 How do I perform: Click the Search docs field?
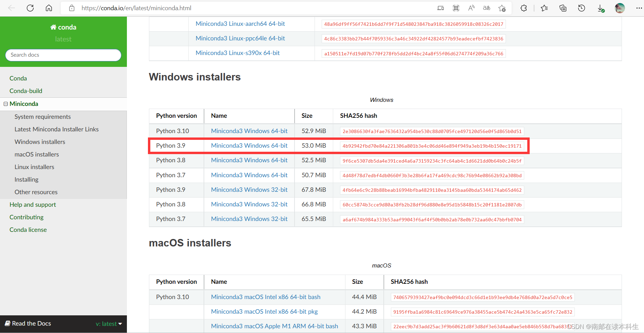click(x=63, y=55)
